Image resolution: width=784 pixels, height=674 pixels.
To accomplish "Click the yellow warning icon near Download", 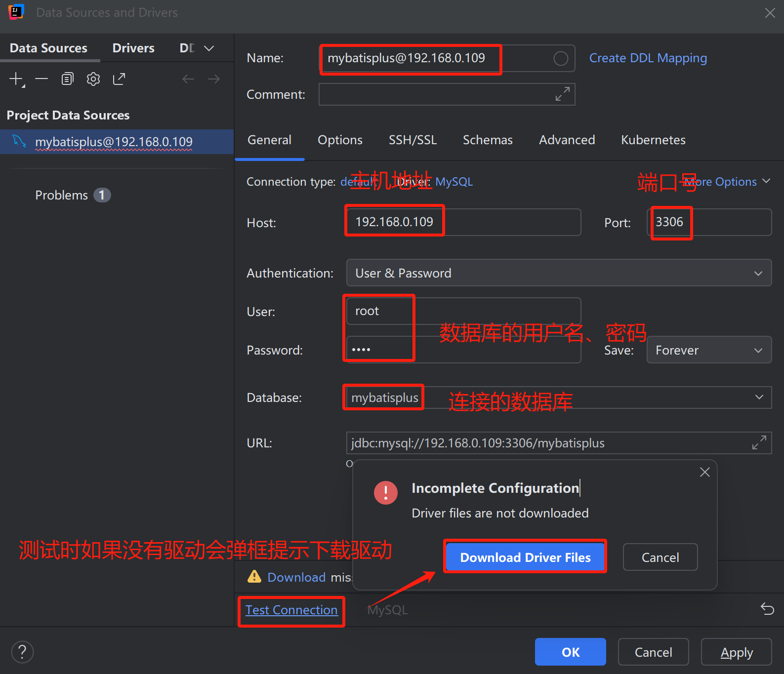I will [x=254, y=577].
